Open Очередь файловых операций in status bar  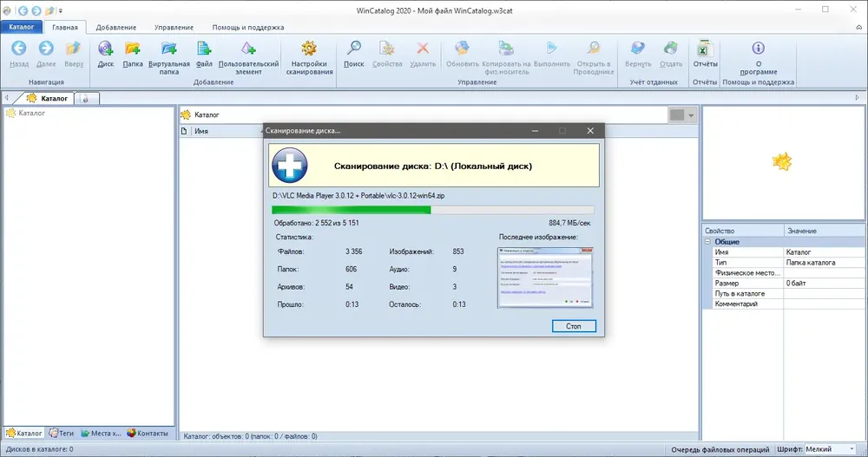(x=720, y=449)
